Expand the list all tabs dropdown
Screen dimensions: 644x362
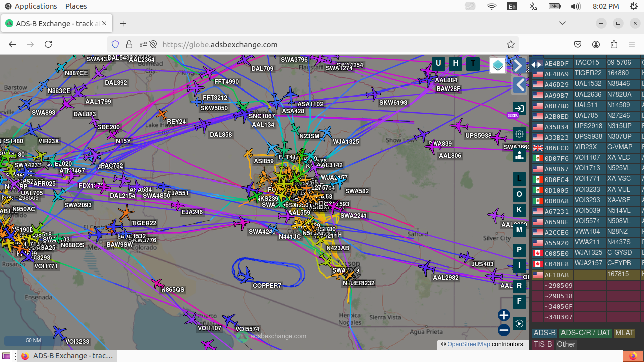coord(562,23)
